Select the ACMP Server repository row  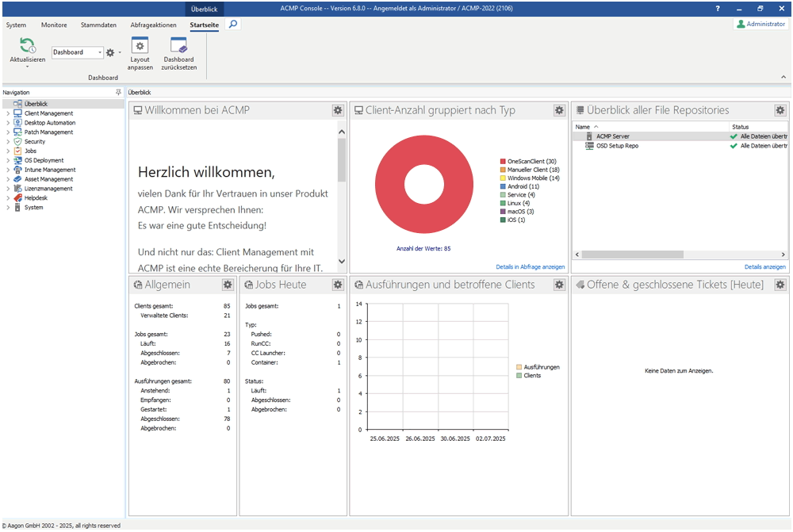click(x=680, y=136)
